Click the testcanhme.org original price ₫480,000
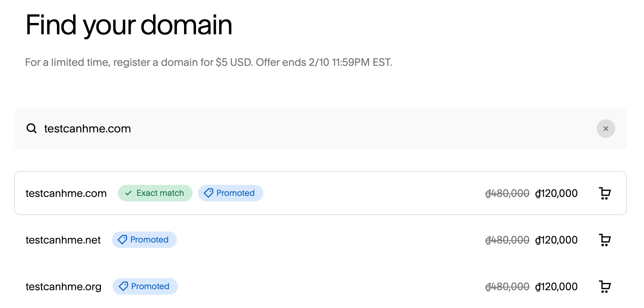The width and height of the screenshot is (644, 308). click(x=507, y=287)
